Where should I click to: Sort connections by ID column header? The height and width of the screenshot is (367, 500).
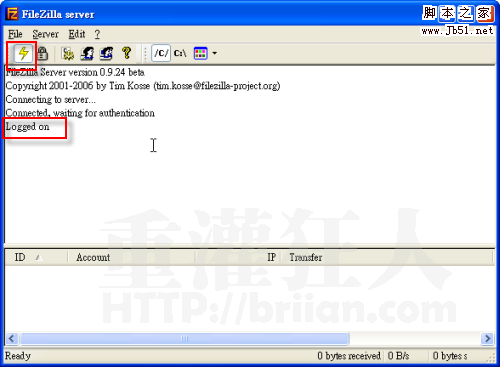pyautogui.click(x=36, y=257)
